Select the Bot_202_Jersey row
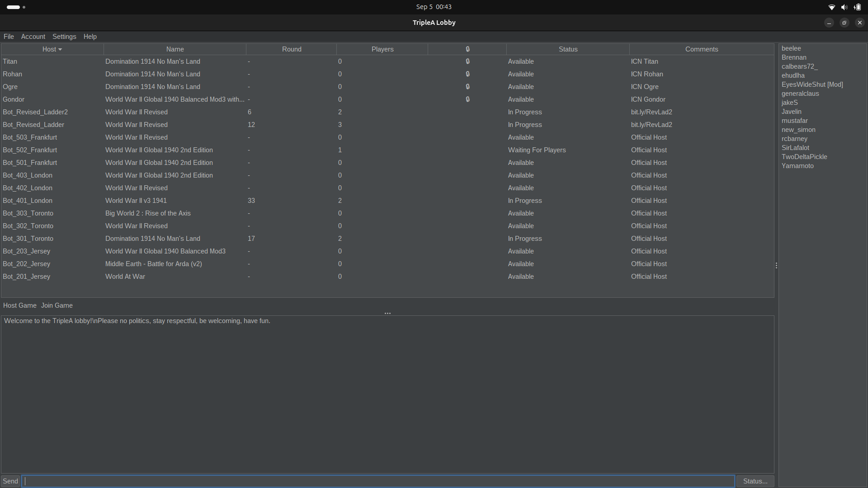 coord(387,264)
